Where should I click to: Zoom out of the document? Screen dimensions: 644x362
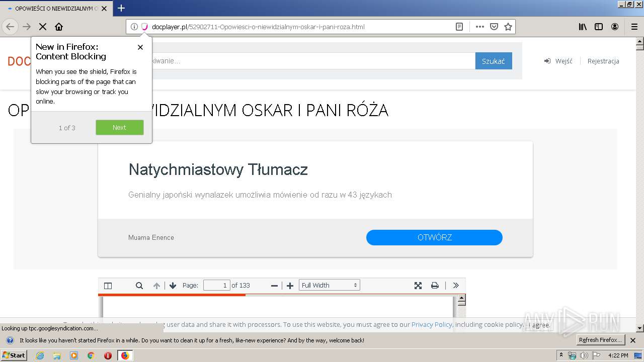(274, 286)
